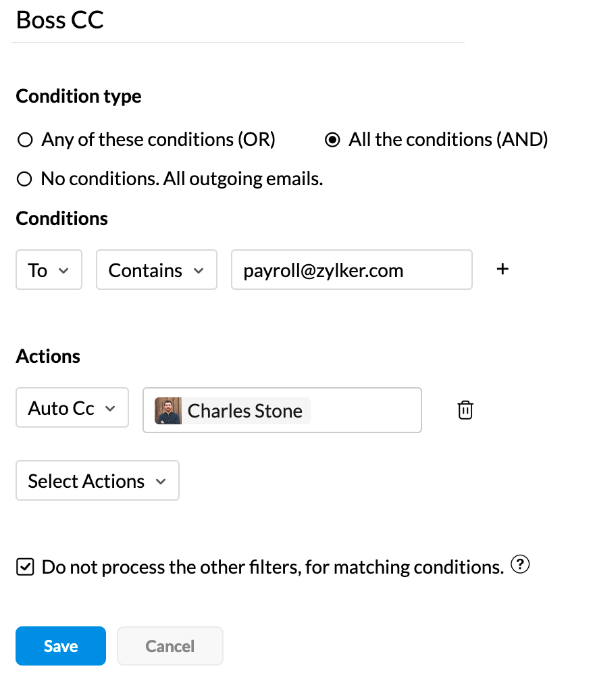Click the trash icon to delete Auto Cc action

pos(465,410)
